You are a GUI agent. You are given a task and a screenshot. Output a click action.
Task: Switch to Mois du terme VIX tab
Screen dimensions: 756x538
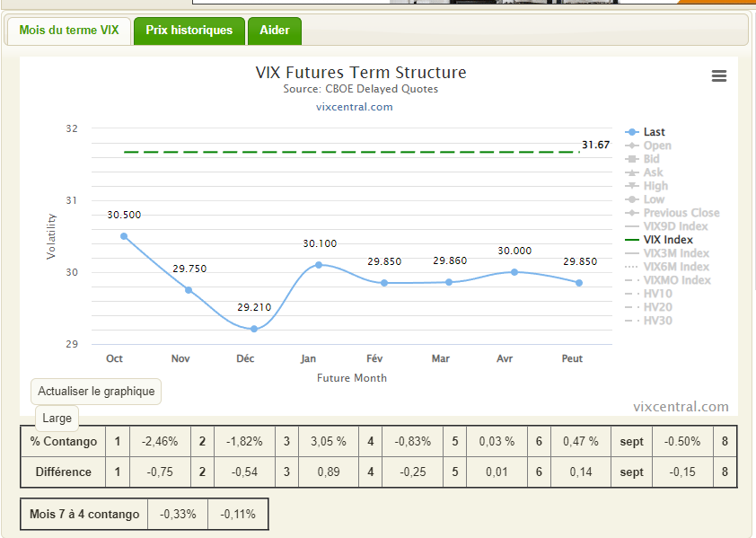click(69, 31)
